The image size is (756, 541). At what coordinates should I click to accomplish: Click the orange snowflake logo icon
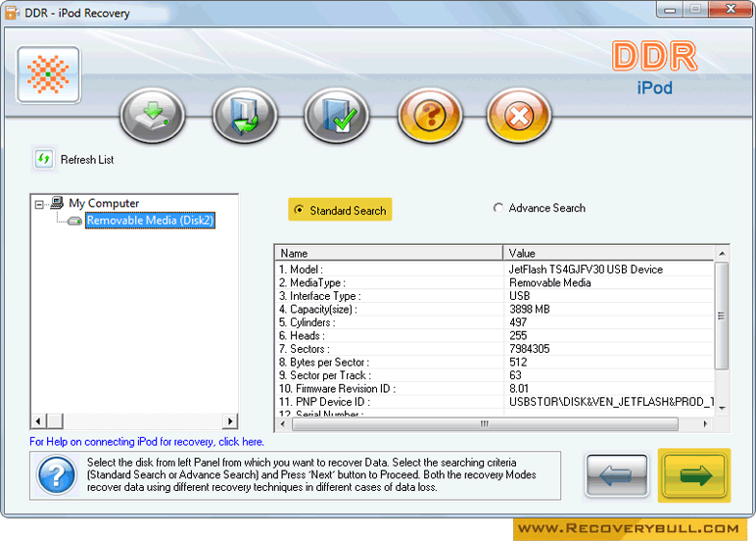click(48, 74)
